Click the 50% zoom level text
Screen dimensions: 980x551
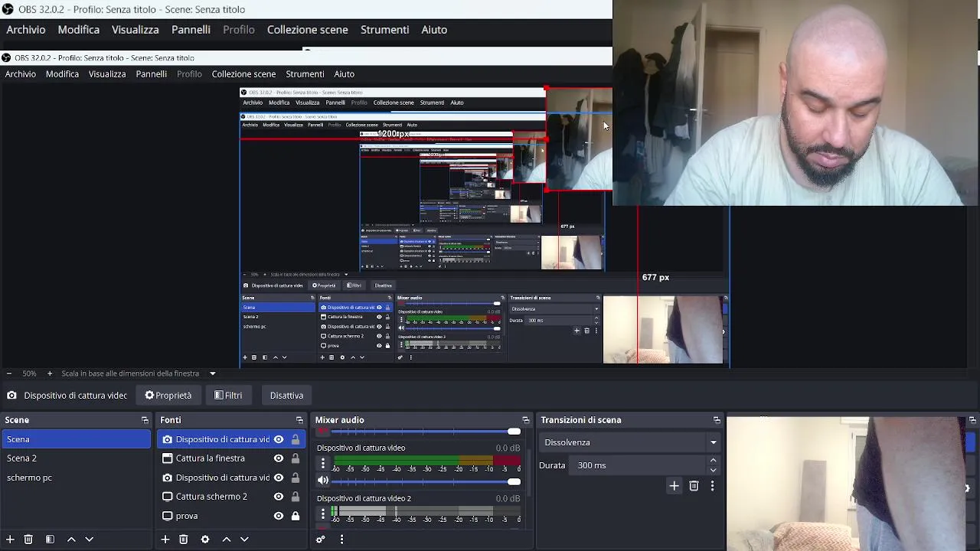(x=29, y=373)
